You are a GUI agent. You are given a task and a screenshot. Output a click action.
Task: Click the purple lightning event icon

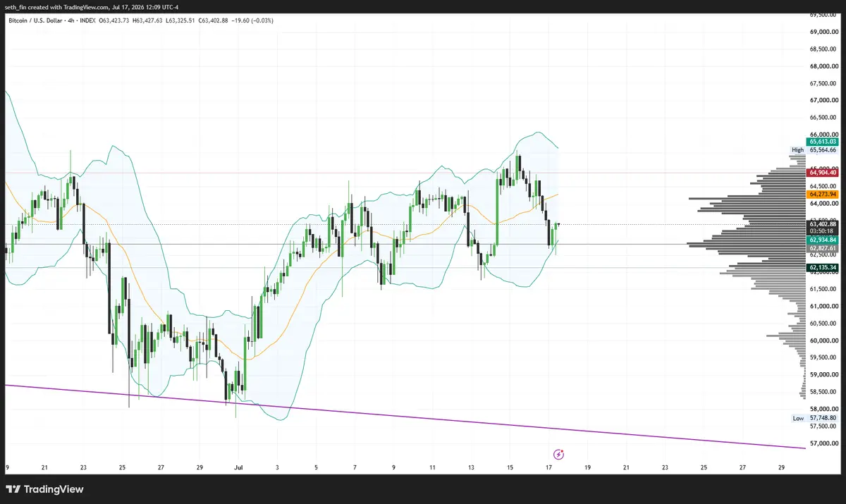[x=558, y=454]
